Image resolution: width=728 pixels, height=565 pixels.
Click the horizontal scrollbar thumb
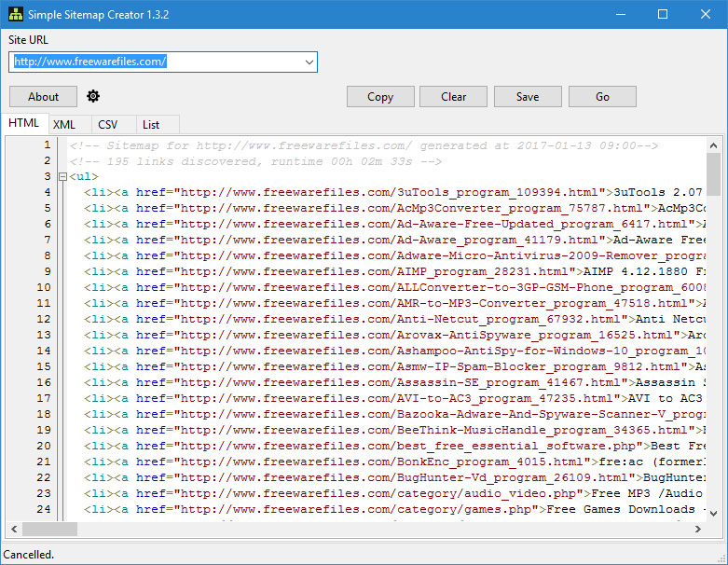(x=49, y=529)
